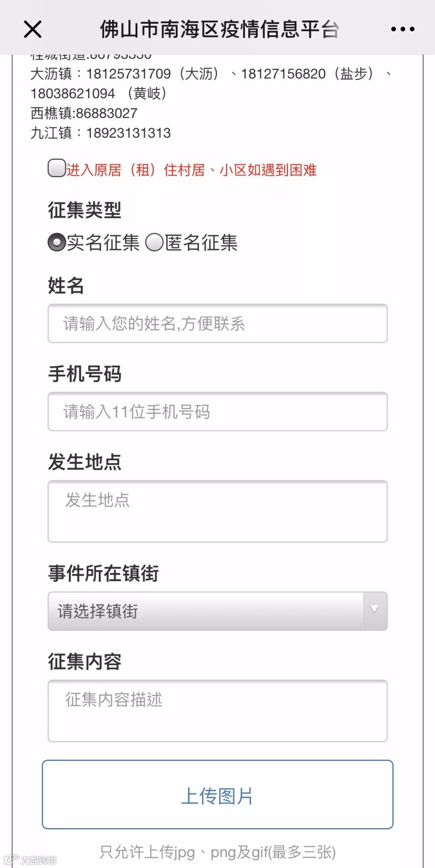Screen dimensions: 435x868
Task: Tap the 黄岐 phone number 18038621094
Action: click(x=73, y=94)
